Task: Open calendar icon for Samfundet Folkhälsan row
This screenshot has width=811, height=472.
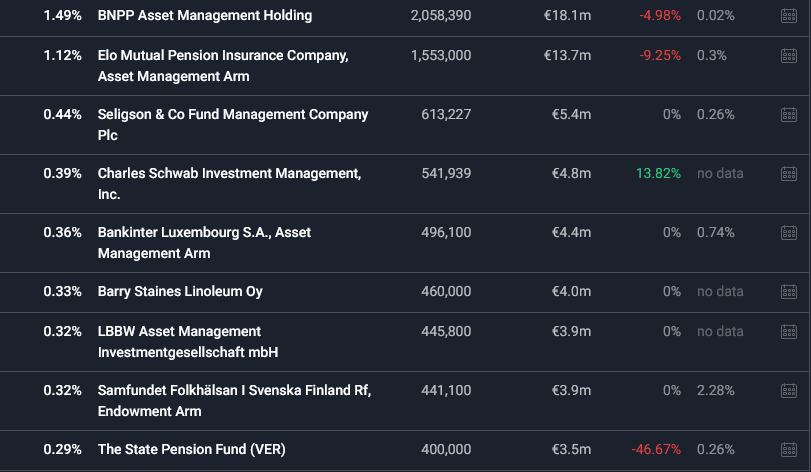Action: point(789,390)
